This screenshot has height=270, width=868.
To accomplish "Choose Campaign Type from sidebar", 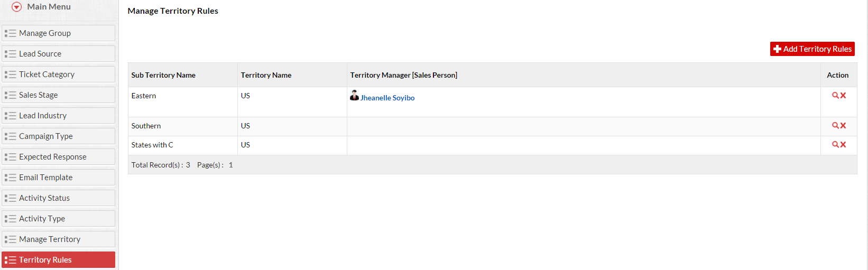I will pos(58,136).
